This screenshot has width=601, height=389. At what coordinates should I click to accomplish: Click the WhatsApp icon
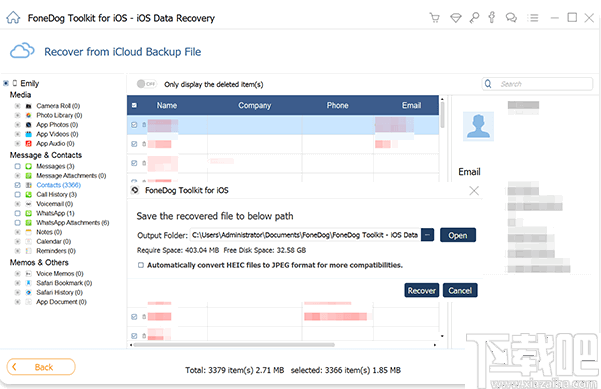pyautogui.click(x=28, y=213)
